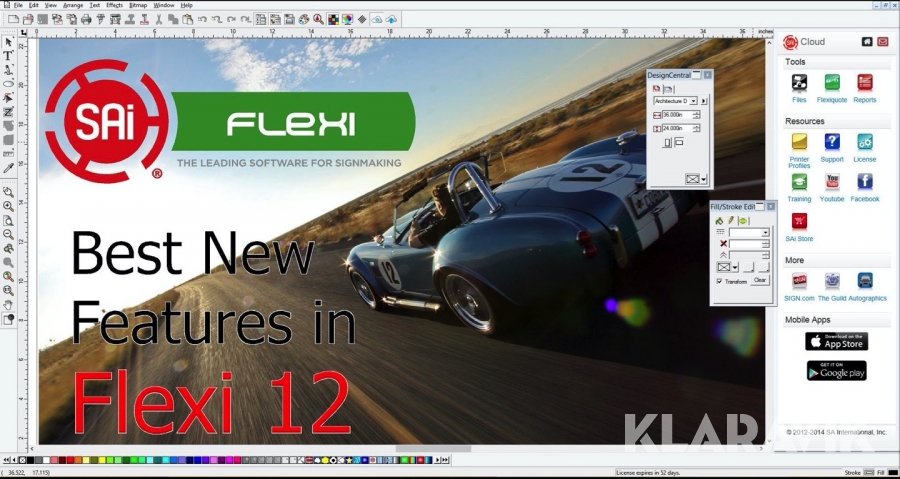Open the Bitmap menu
This screenshot has width=900, height=479.
click(138, 5)
